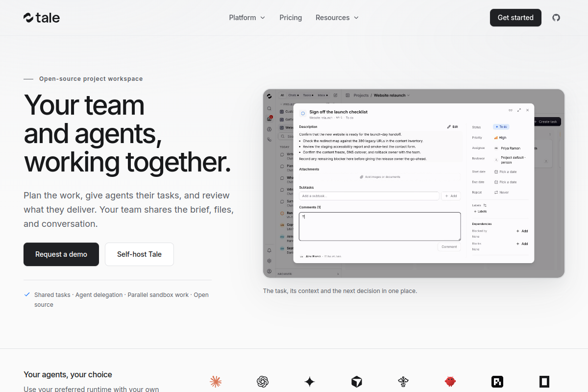This screenshot has height=392, width=588.
Task: Pick a Due date
Action: 505,182
